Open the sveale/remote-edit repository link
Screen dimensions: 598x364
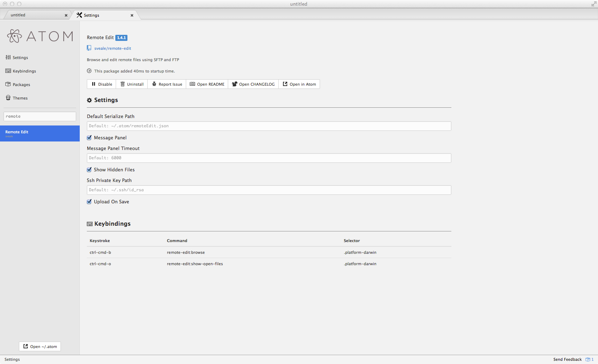(x=112, y=48)
